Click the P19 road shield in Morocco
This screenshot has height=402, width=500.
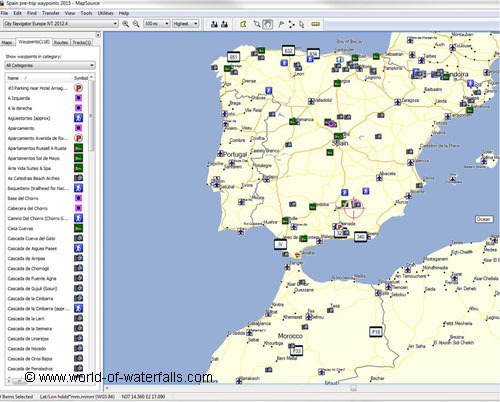pyautogui.click(x=376, y=332)
